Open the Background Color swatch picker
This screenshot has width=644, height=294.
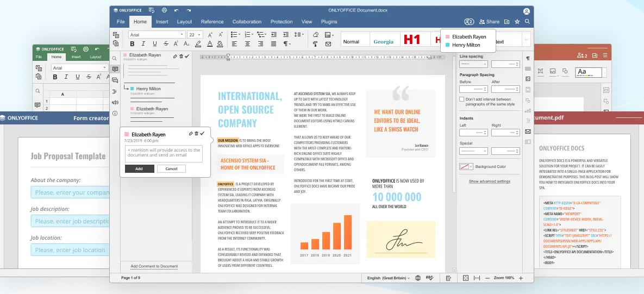[x=466, y=166]
